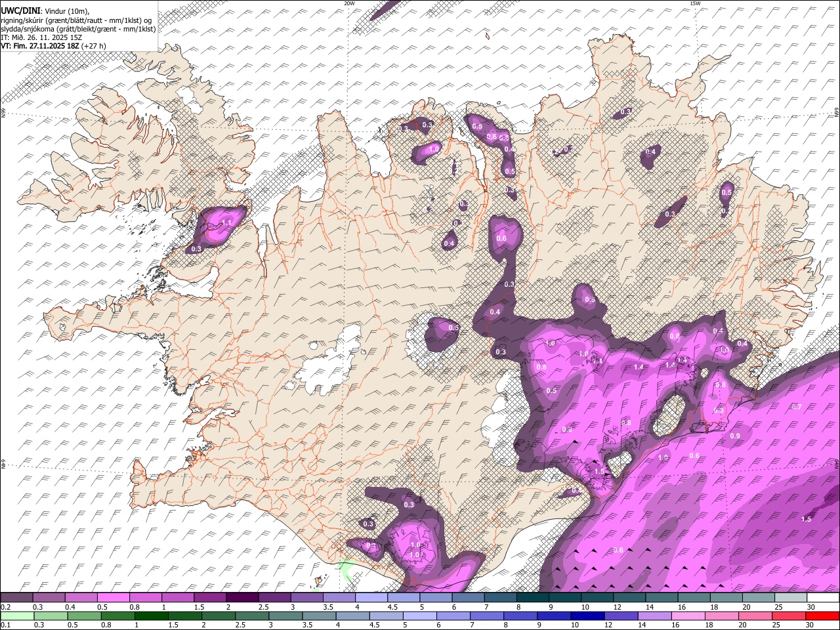Select the 'VT: Fim. 27.11.2025 18Z (+27 h)' line
This screenshot has width=840, height=630.
tap(54, 46)
